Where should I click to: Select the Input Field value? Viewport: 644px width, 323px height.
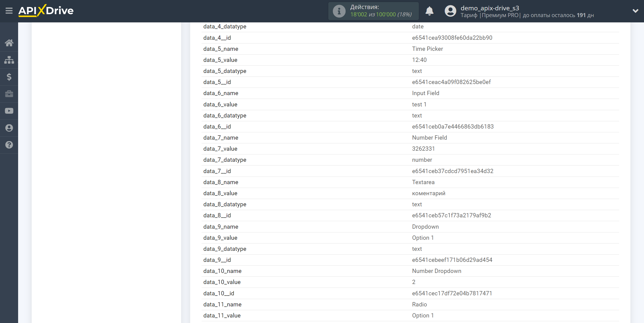426,93
